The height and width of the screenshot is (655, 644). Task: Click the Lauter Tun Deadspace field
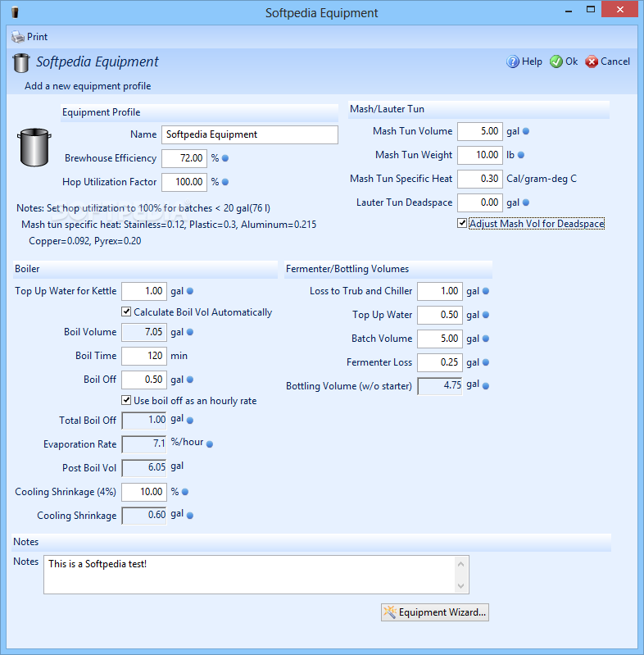coord(480,203)
